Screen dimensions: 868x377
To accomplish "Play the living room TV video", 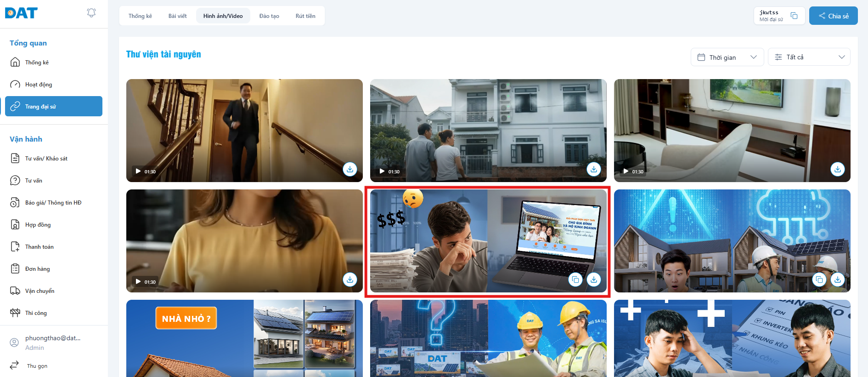I will tap(626, 171).
